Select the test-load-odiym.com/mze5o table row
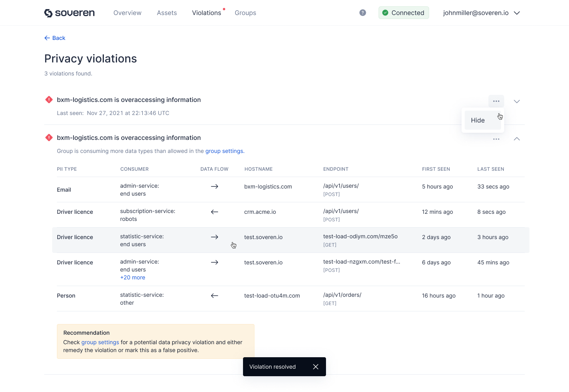569x392 pixels. [290, 240]
